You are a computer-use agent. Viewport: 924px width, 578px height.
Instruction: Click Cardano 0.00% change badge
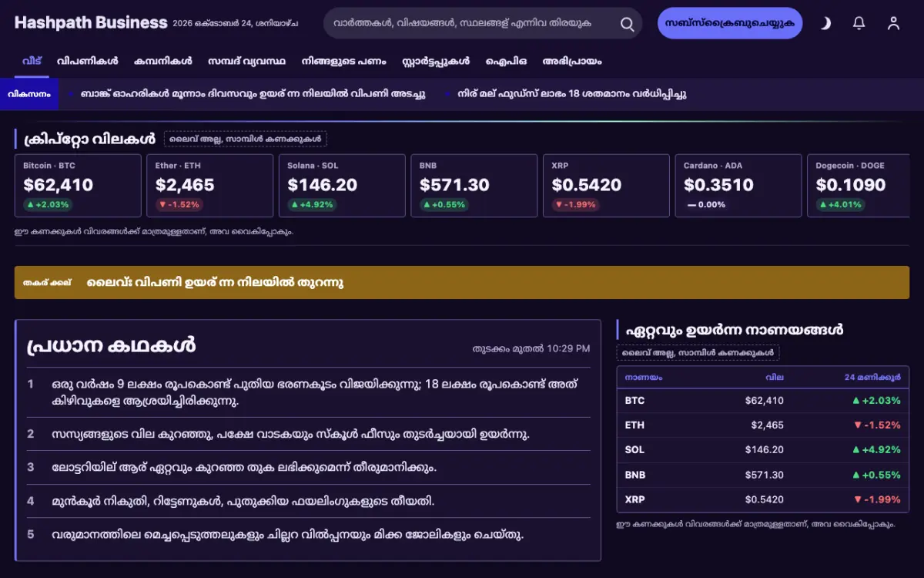tap(707, 205)
